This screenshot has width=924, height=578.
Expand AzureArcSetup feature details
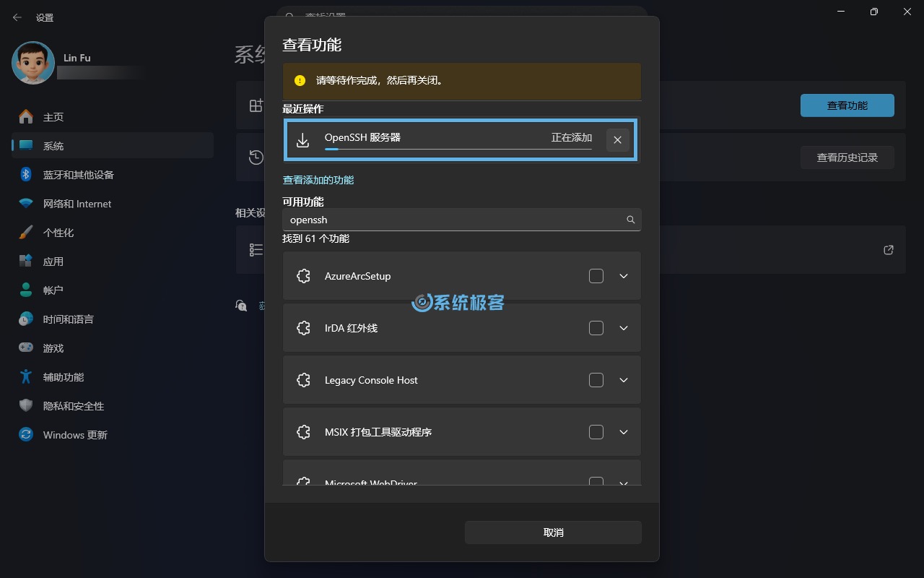click(x=623, y=275)
